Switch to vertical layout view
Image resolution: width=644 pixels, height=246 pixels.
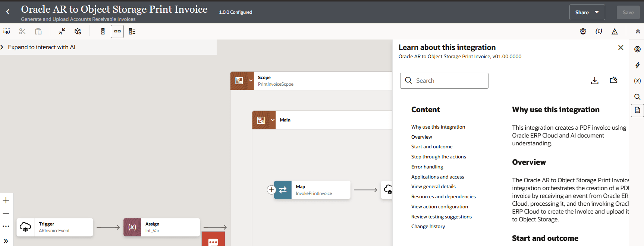(103, 31)
